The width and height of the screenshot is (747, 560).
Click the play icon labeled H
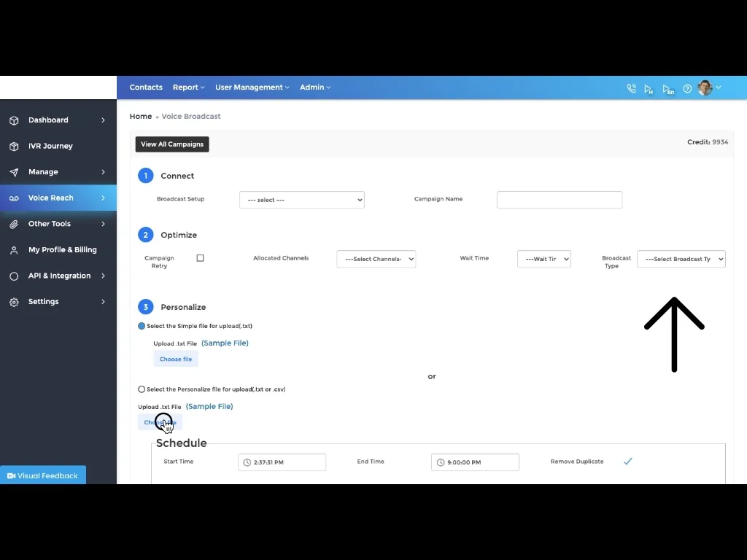point(649,89)
